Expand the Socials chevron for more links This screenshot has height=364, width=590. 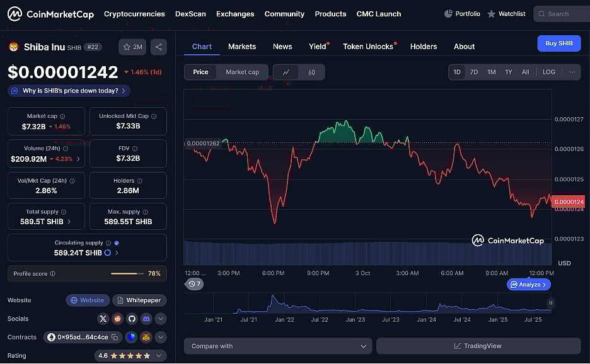[160, 319]
